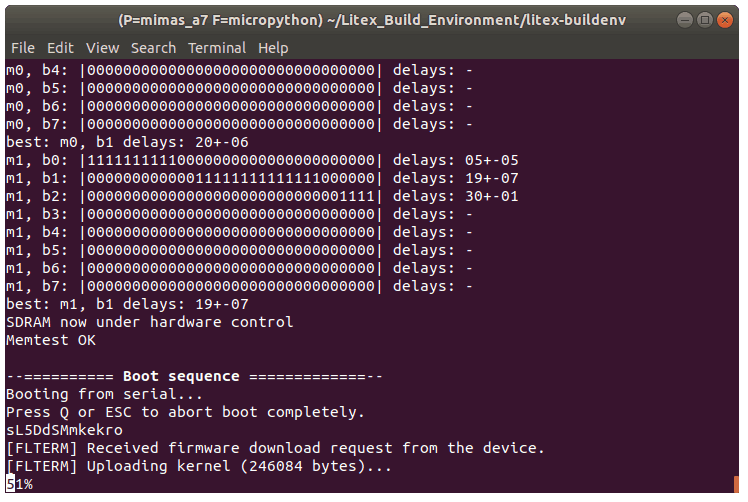Open the View menu
Viewport: 748px width, 502px height.
[102, 47]
